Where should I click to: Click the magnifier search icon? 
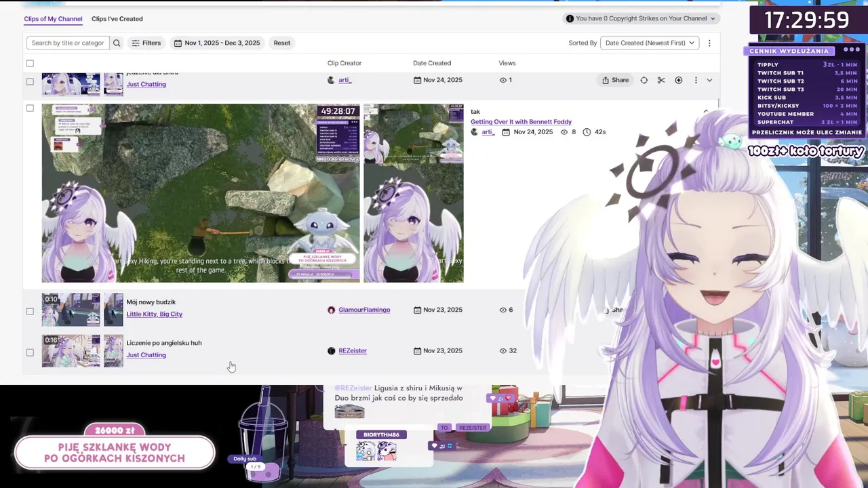(117, 43)
